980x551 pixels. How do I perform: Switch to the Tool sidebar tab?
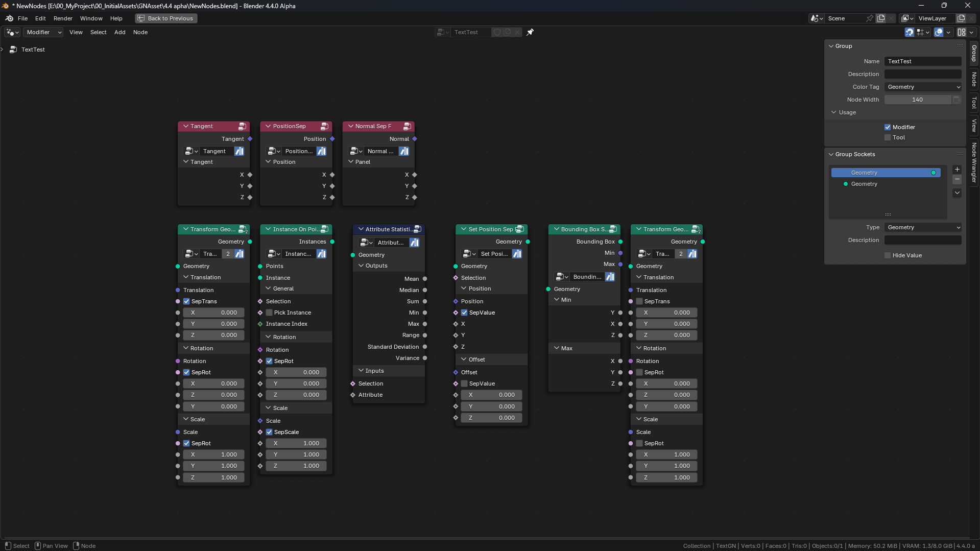[x=974, y=103]
